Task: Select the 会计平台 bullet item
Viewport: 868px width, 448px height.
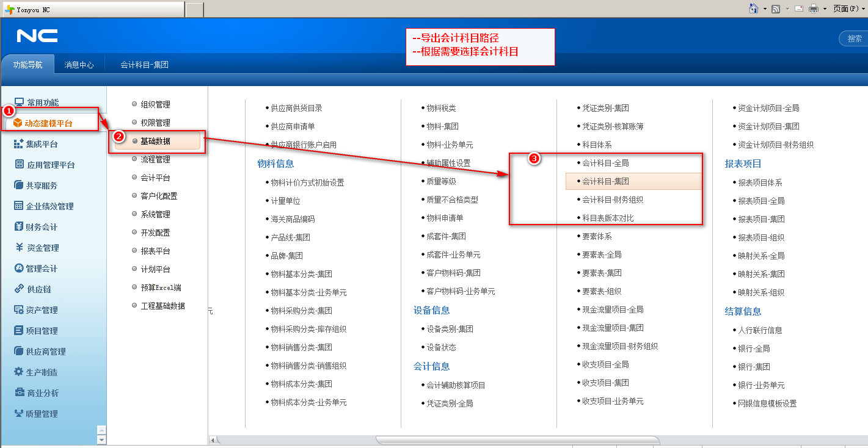Action: pyautogui.click(x=155, y=178)
